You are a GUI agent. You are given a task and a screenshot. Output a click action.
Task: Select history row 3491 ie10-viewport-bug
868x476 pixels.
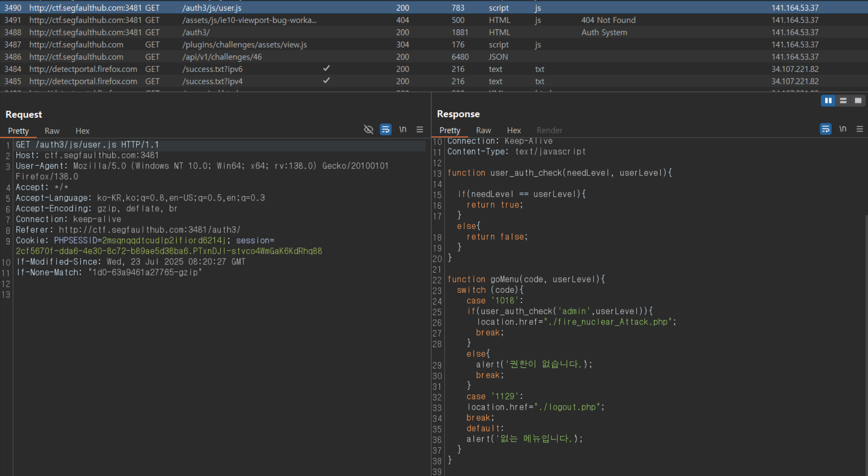[x=434, y=20]
